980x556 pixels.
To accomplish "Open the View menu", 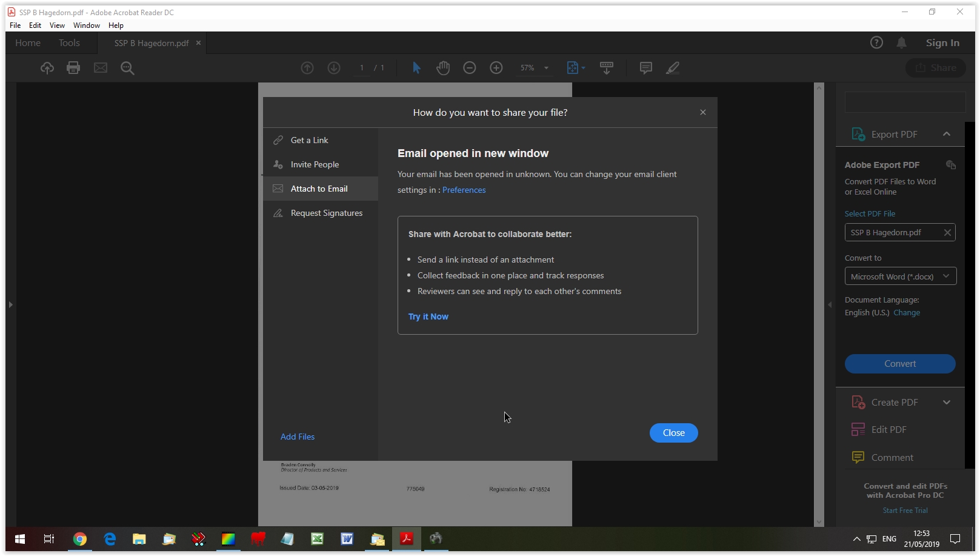I will coord(57,25).
